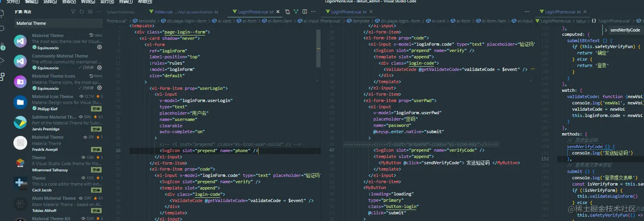
Task: Click the Material Theme extensions search field
Action: (x=58, y=23)
